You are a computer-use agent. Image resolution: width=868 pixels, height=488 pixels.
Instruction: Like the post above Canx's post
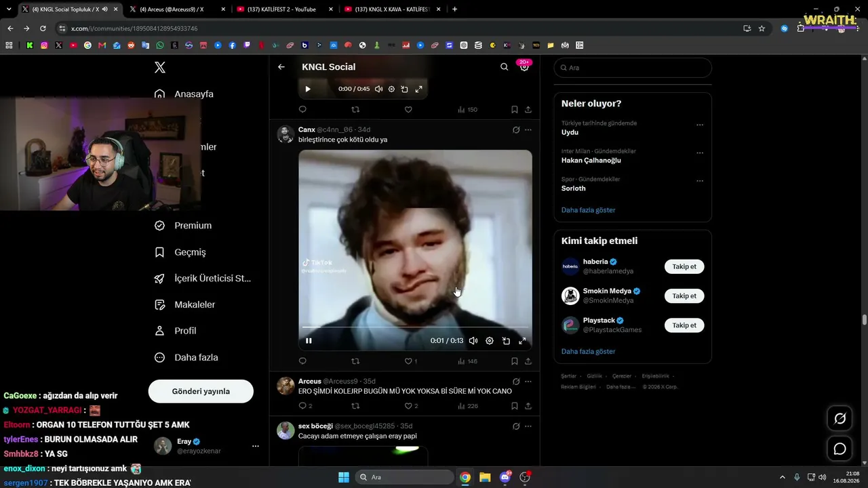pos(408,109)
